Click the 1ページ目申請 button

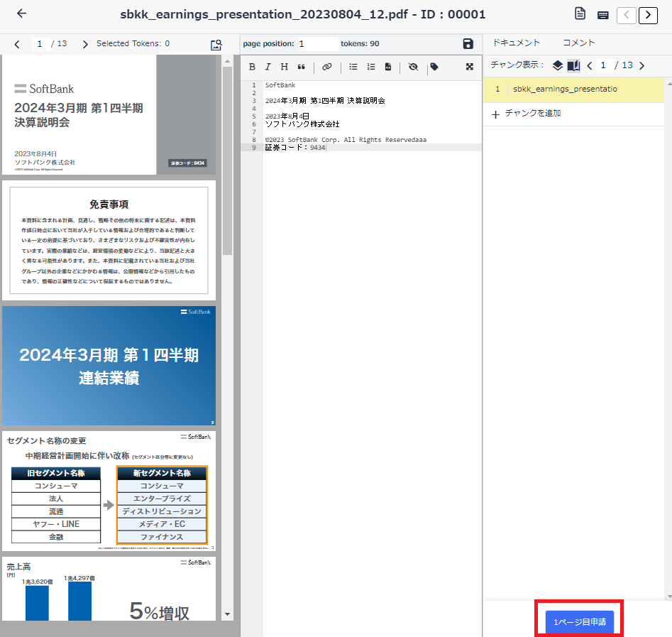pyautogui.click(x=580, y=622)
